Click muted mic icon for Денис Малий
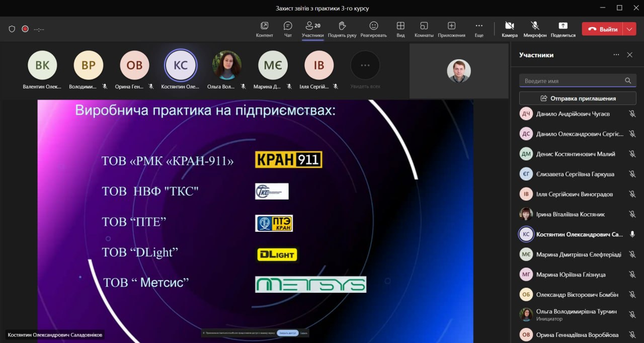Image resolution: width=644 pixels, height=343 pixels. [632, 154]
